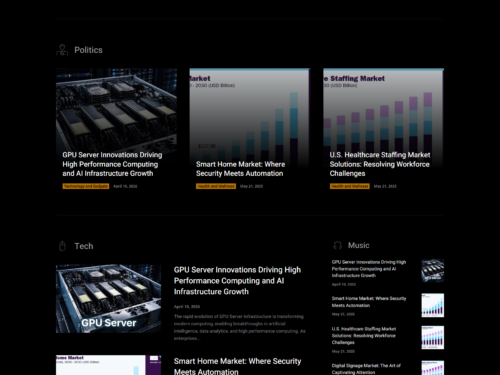Click the Politics section person icon
Screen dimensions: 500x375
62,50
